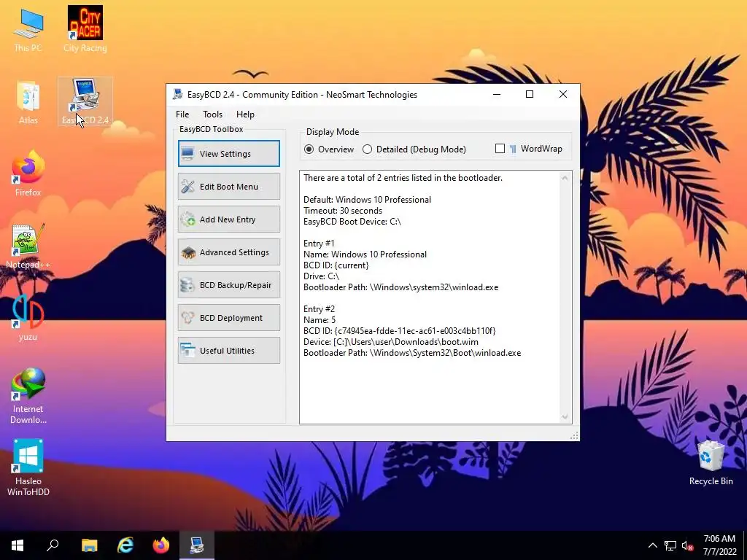747x560 pixels.
Task: Select Firefox desktop shortcut
Action: coord(28,174)
